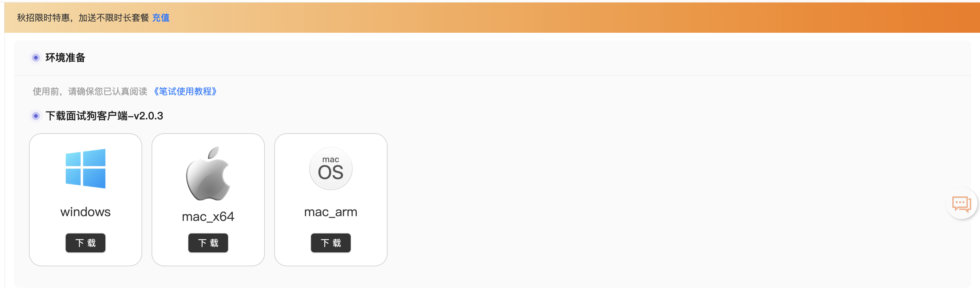Click the bullet dot beside 下载面试狗客户端

36,116
